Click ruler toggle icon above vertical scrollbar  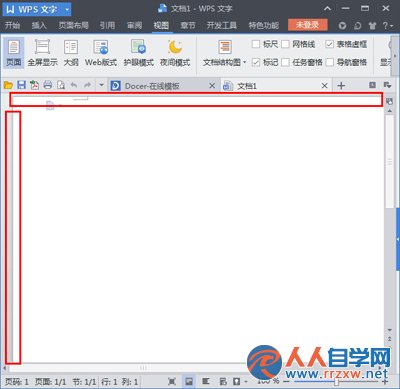[389, 101]
